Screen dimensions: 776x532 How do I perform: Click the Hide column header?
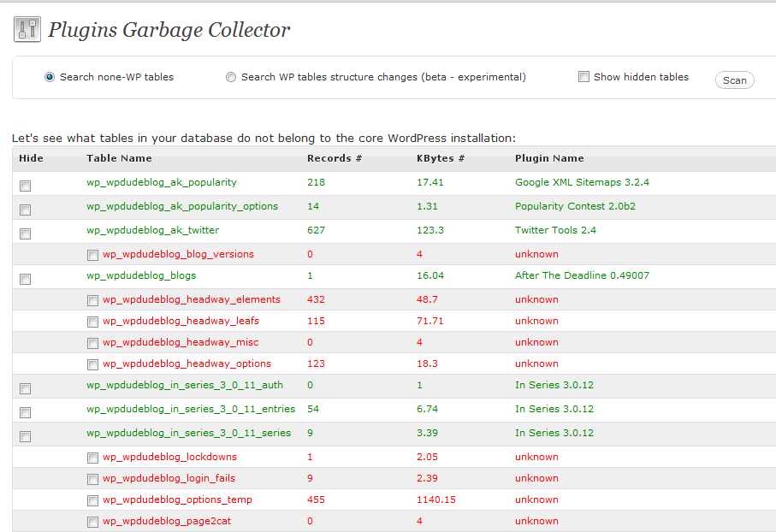[x=31, y=158]
